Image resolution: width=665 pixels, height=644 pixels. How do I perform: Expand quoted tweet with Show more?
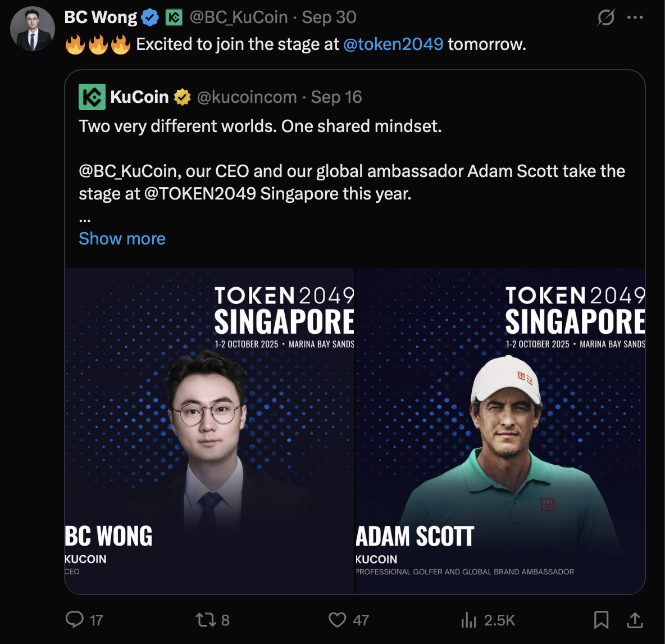[x=122, y=238]
